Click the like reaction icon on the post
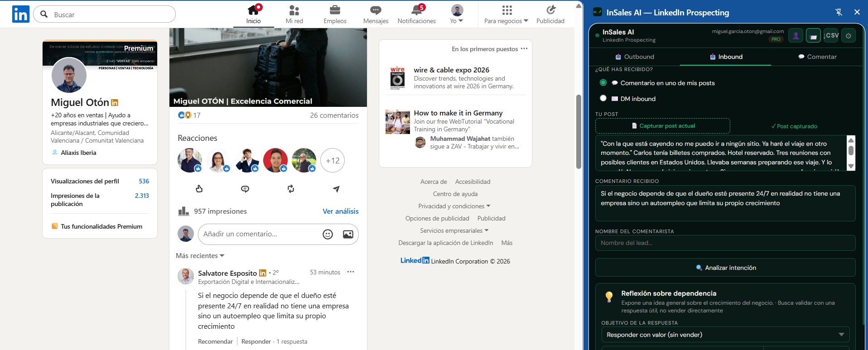Viewport: 868px width, 350px height. [x=199, y=189]
